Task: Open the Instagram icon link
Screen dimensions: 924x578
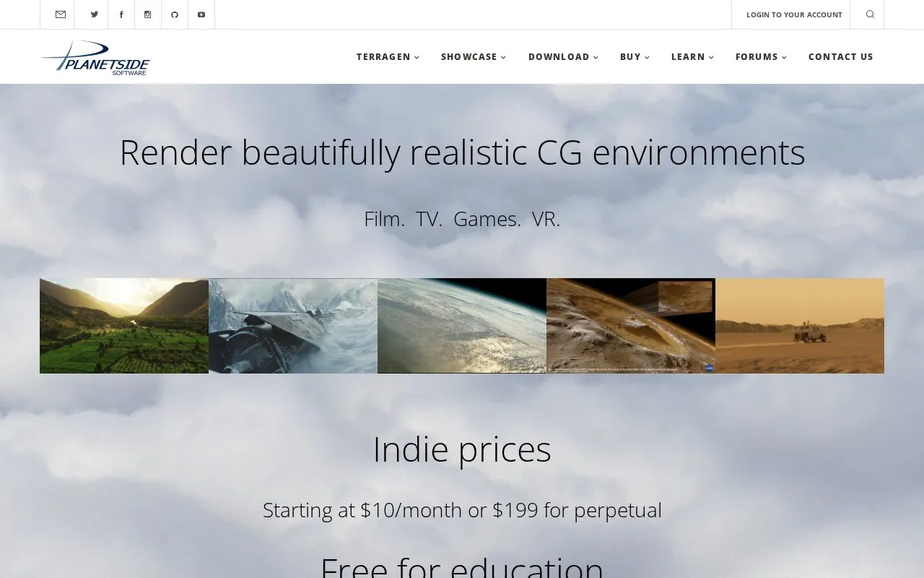Action: pyautogui.click(x=148, y=14)
